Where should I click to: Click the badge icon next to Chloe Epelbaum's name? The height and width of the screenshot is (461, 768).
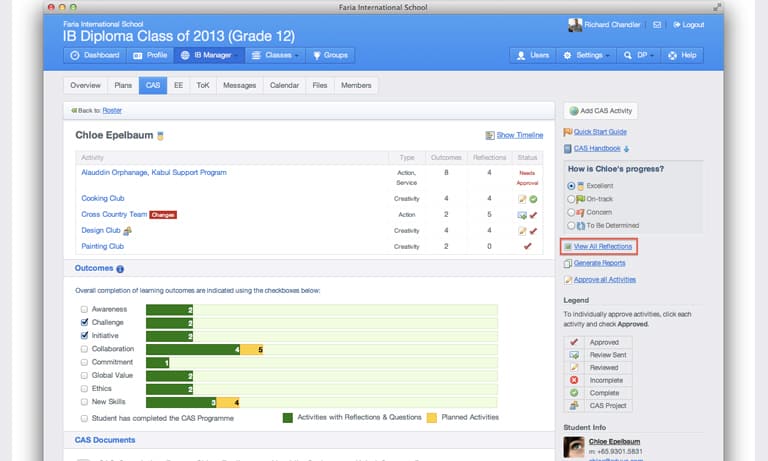tap(160, 136)
